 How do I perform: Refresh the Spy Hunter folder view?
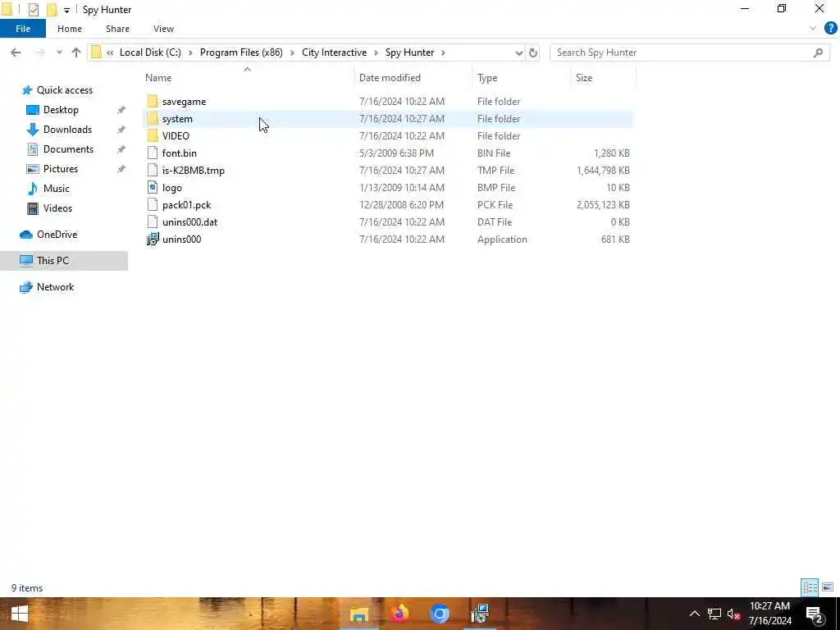point(533,52)
